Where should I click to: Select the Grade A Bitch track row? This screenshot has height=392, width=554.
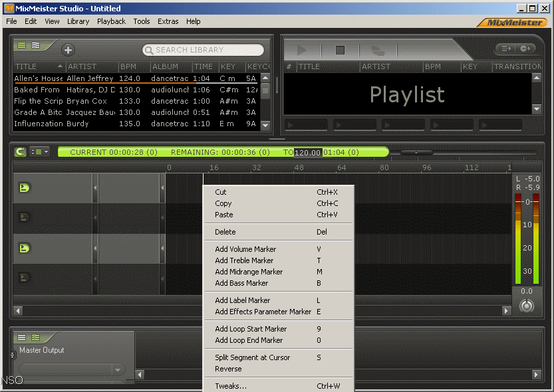pos(136,112)
